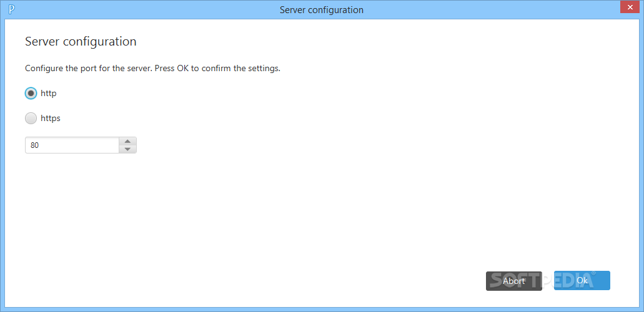Click the Abort button

(x=514, y=281)
